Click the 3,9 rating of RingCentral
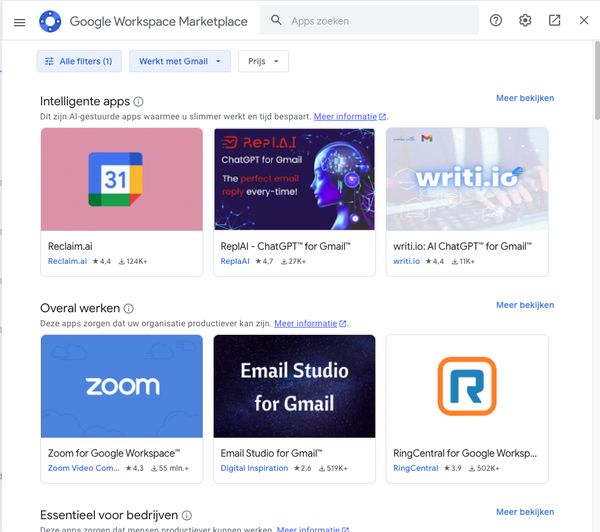600x532 pixels. tap(452, 468)
